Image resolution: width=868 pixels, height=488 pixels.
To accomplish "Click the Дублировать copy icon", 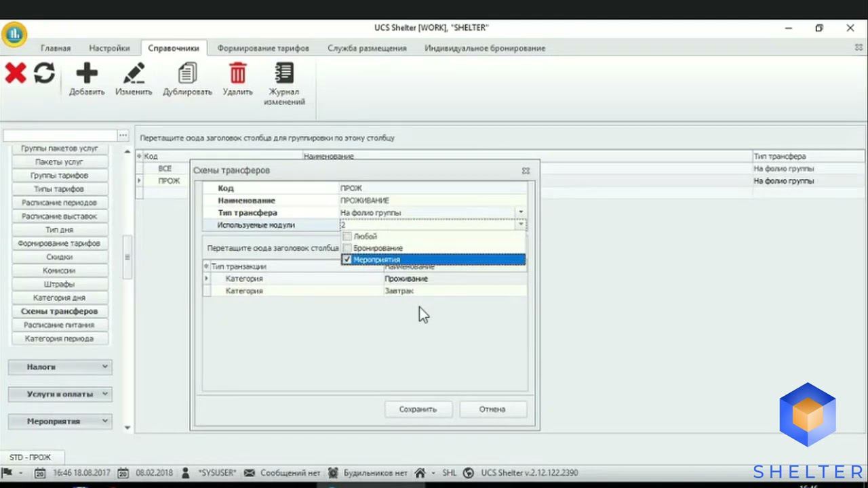I will [187, 73].
